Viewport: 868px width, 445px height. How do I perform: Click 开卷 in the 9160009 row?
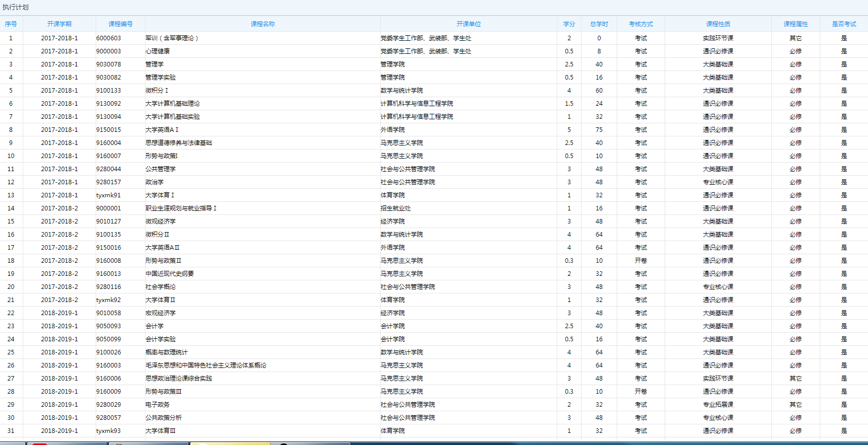tap(641, 392)
